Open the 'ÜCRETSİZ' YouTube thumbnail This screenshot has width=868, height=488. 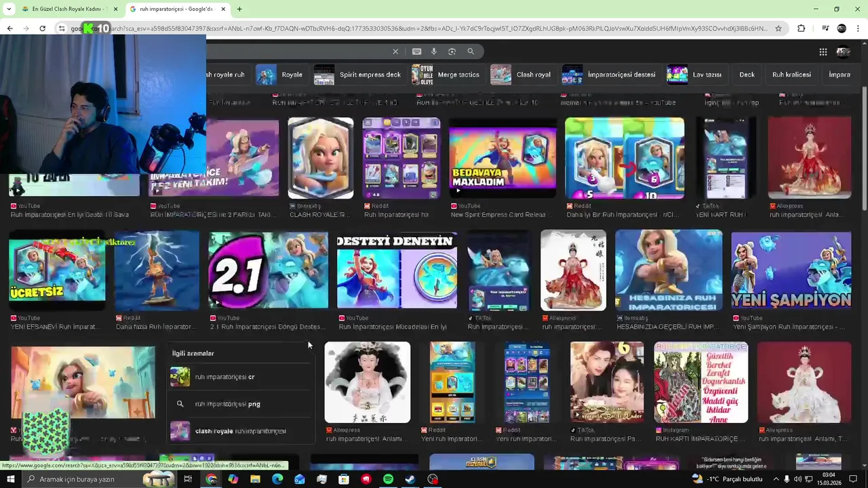[57, 270]
